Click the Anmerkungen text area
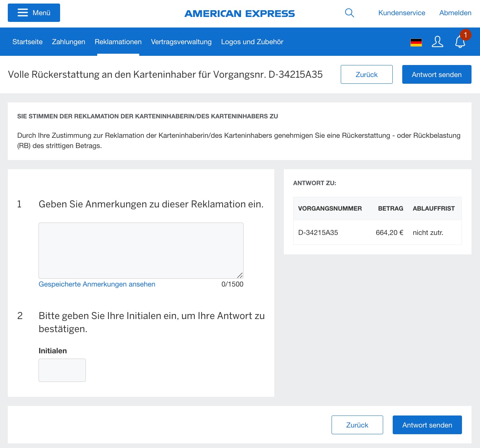480x448 pixels. point(141,250)
